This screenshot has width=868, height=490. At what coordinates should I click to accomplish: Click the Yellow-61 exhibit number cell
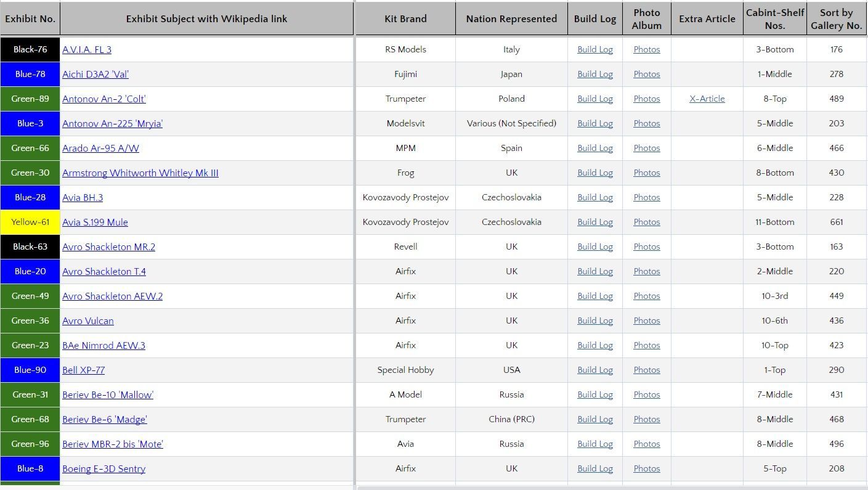point(30,222)
